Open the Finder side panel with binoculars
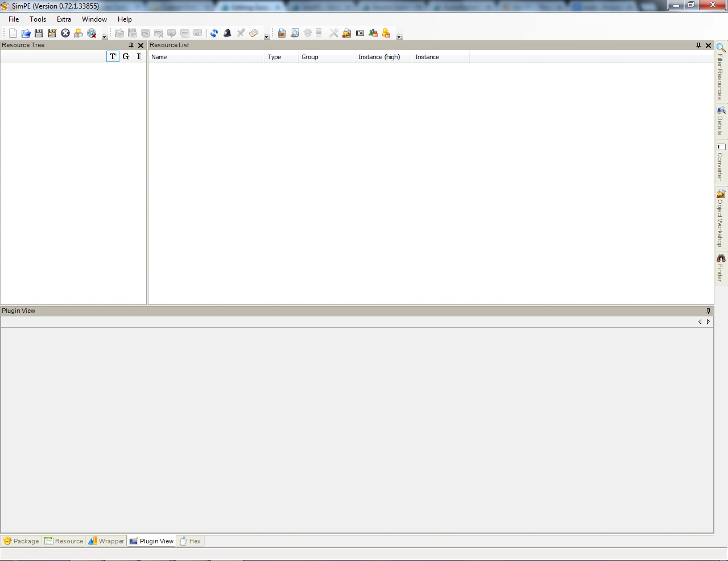The height and width of the screenshot is (561, 728). 721,268
